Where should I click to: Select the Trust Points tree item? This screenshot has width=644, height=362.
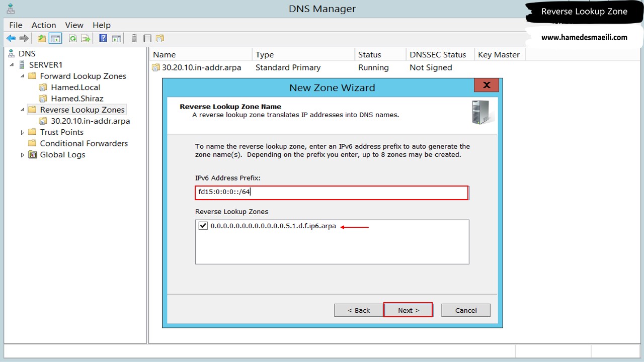point(62,132)
